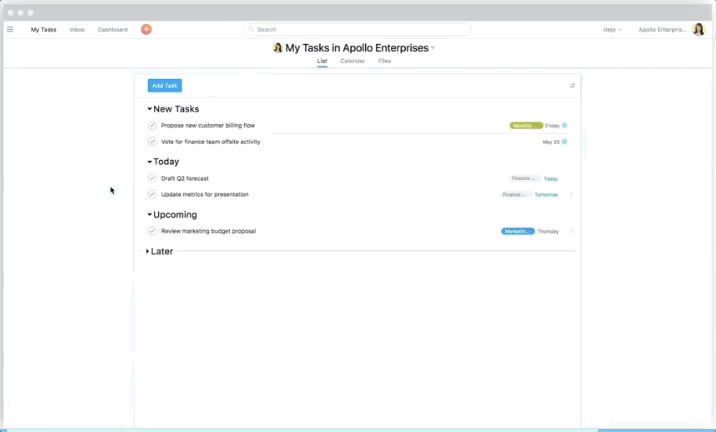Click the blue Marketing project tag
This screenshot has width=716, height=432.
[517, 231]
